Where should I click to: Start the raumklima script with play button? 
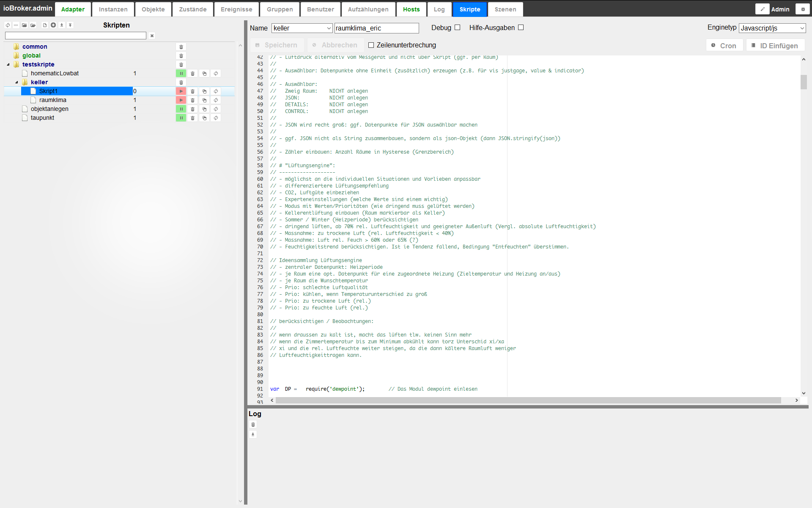tap(181, 100)
